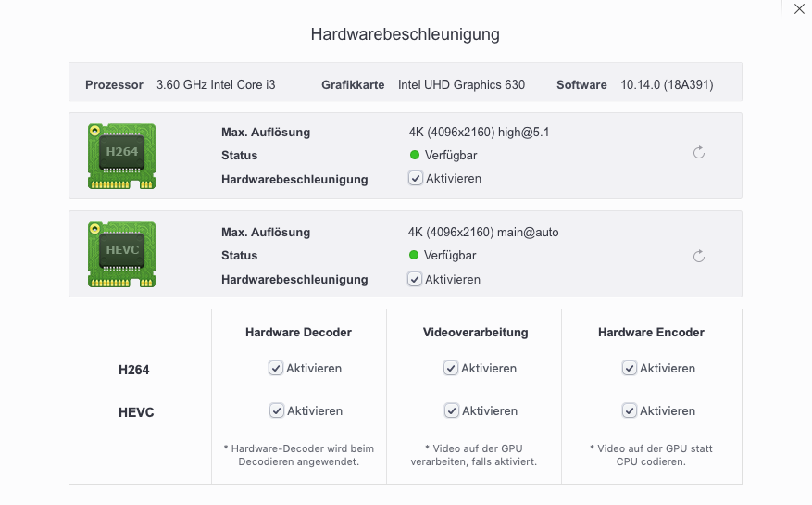
Task: Select the Intel UHD Graphics 630 text
Action: (461, 85)
